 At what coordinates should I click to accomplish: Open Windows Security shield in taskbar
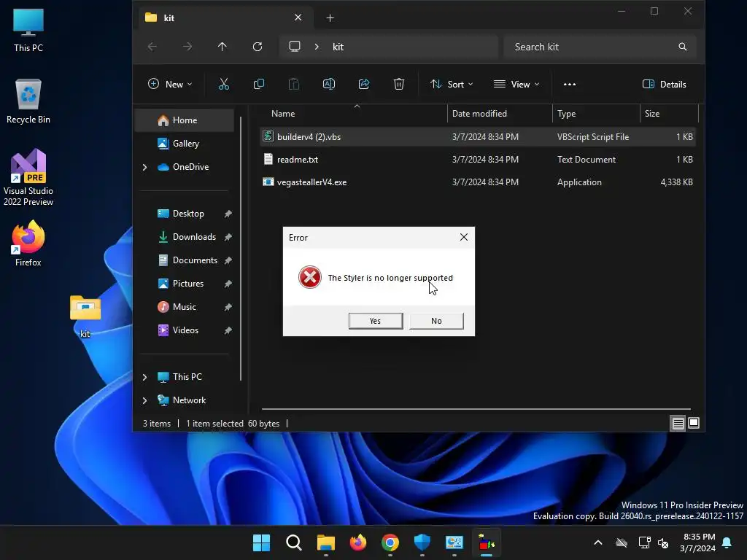click(x=422, y=542)
